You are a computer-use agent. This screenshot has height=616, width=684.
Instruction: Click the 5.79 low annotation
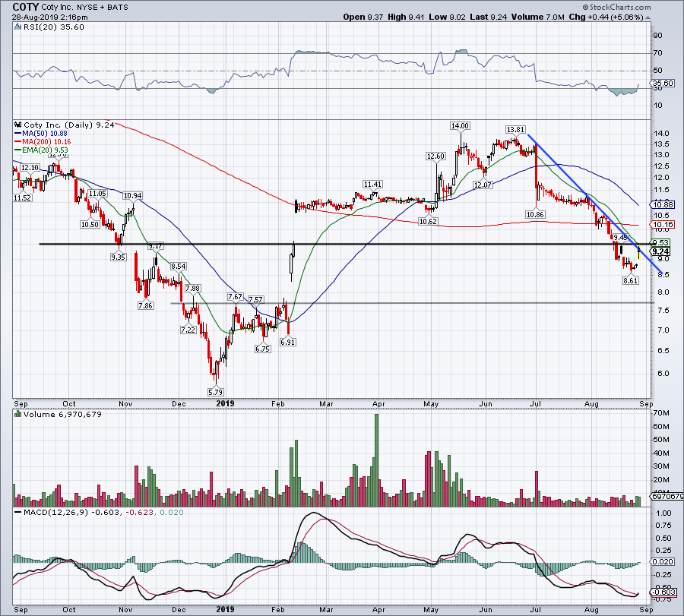[216, 392]
